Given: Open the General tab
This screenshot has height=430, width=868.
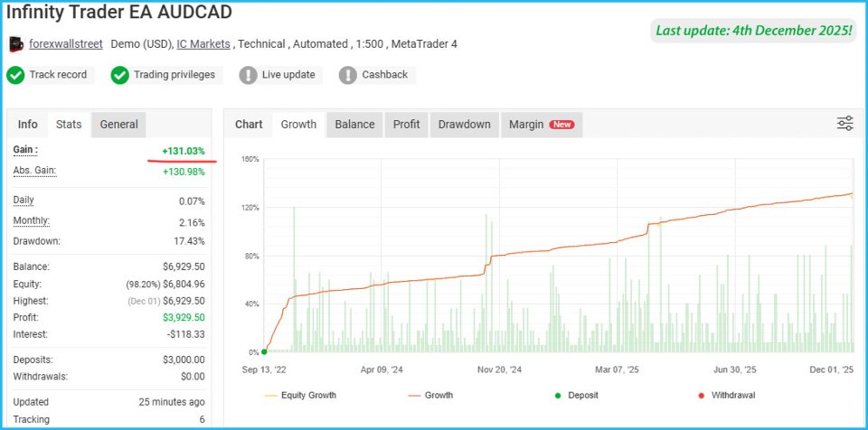Looking at the screenshot, I should pos(119,125).
